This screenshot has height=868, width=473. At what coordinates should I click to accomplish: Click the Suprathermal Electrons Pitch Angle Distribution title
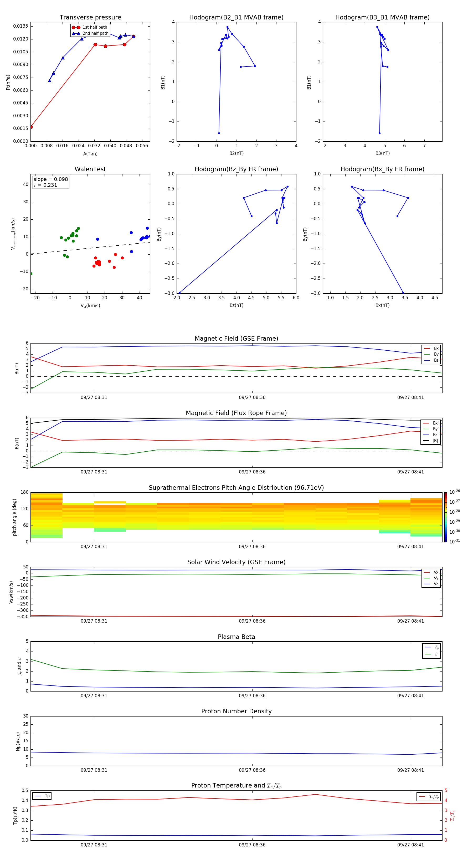[236, 488]
